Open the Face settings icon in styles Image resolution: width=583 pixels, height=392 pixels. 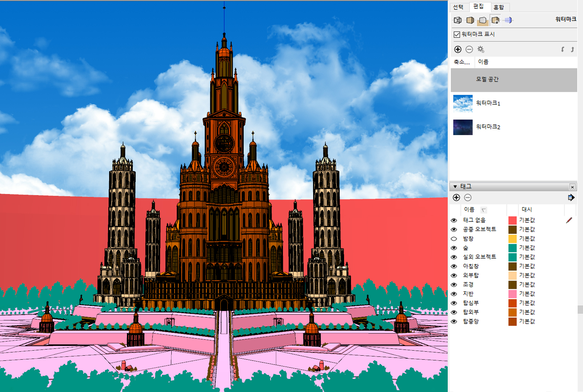470,20
